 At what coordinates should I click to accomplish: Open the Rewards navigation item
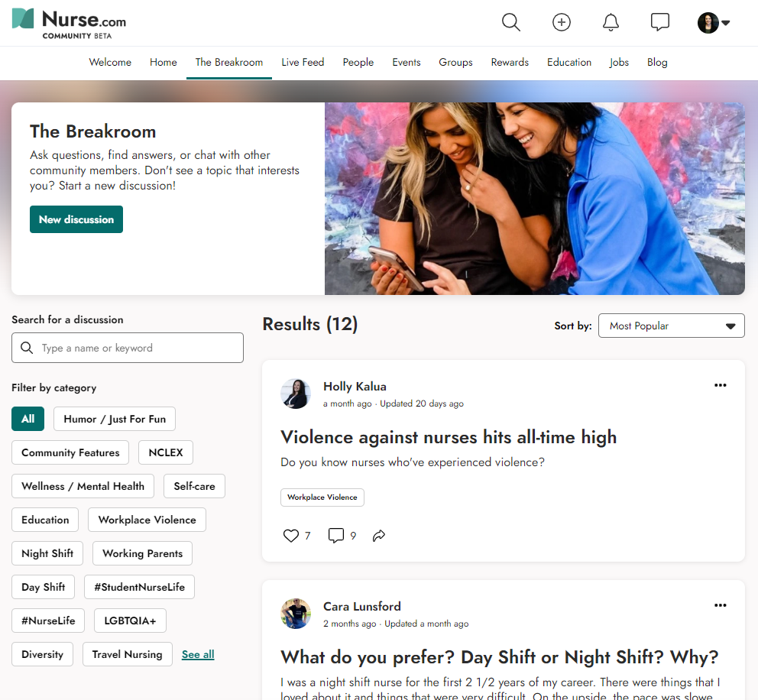tap(510, 63)
